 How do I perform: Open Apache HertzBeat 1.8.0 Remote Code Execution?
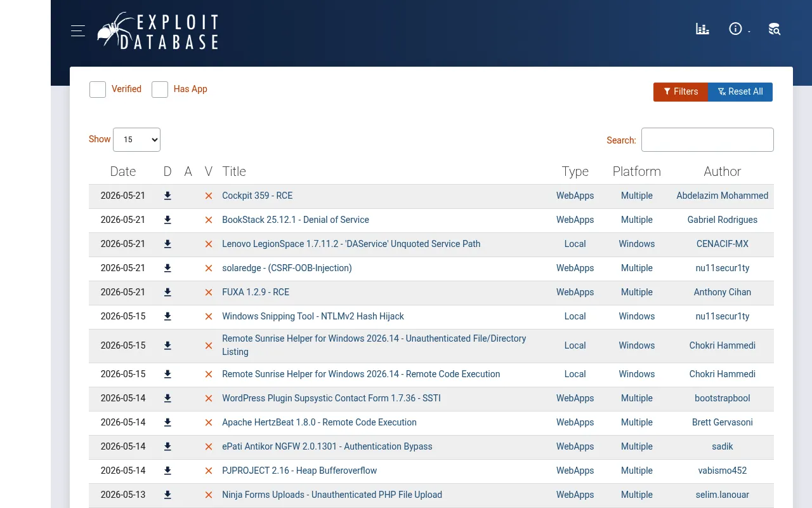tap(319, 422)
